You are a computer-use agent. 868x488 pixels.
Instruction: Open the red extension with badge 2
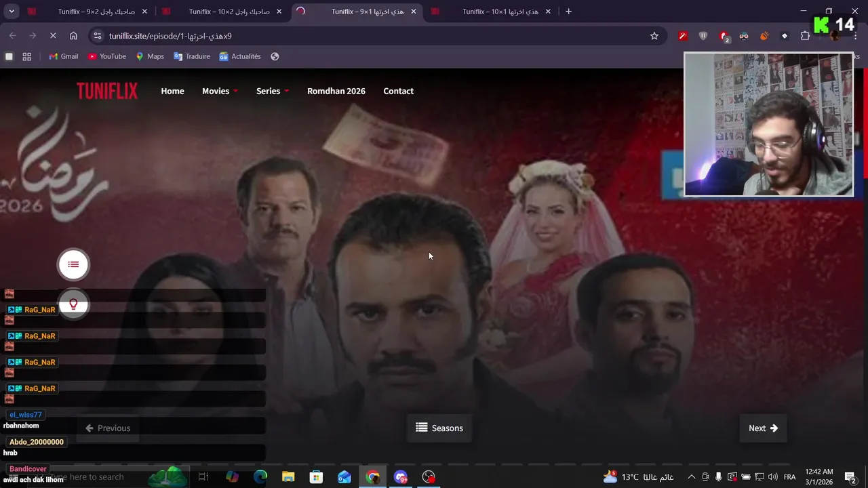[x=724, y=37]
